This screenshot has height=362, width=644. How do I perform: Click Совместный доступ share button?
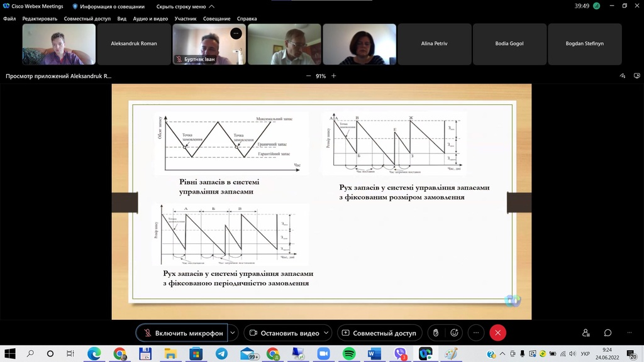pyautogui.click(x=379, y=333)
